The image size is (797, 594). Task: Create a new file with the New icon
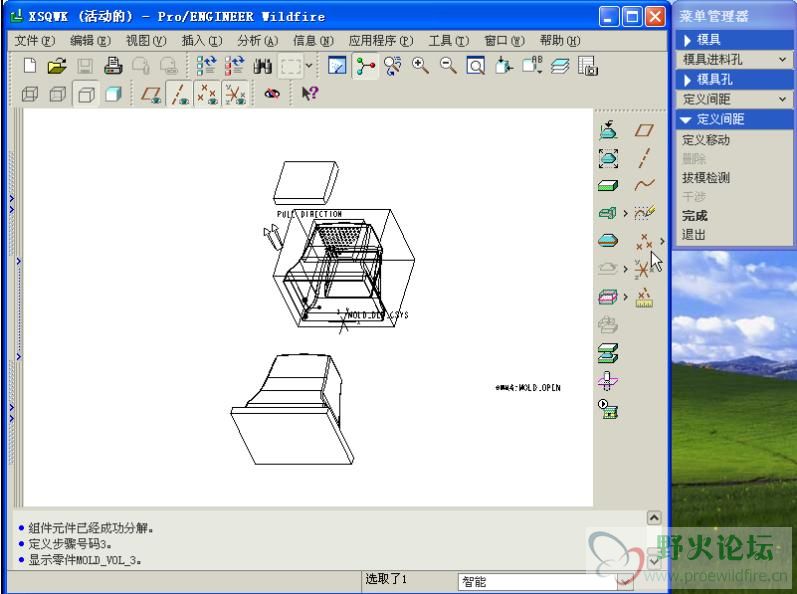coord(30,66)
